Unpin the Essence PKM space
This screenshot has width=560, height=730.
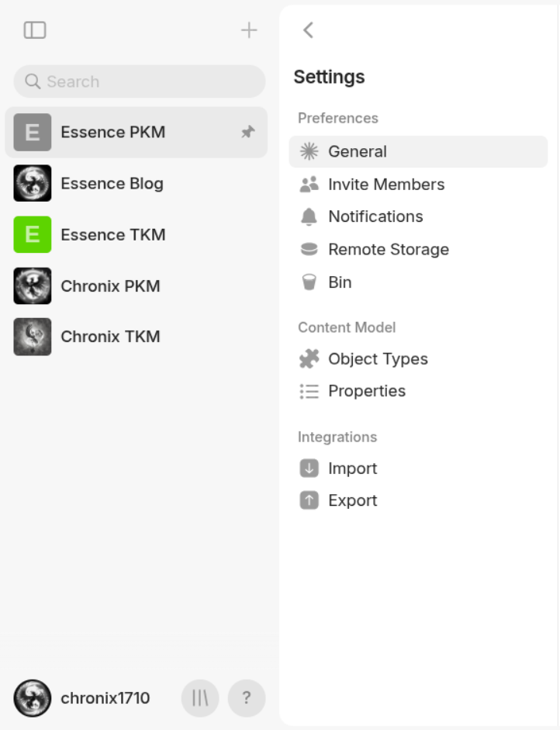(247, 132)
